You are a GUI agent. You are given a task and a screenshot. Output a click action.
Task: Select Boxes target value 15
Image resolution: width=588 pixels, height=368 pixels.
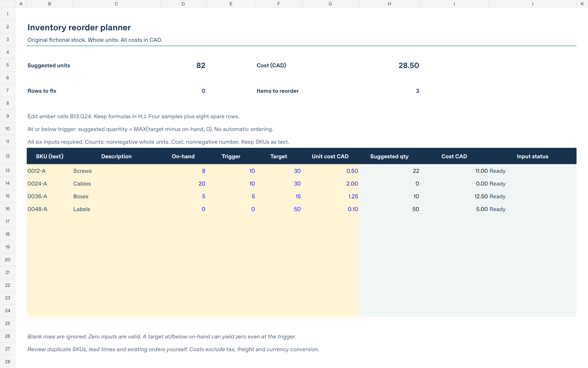(x=279, y=196)
